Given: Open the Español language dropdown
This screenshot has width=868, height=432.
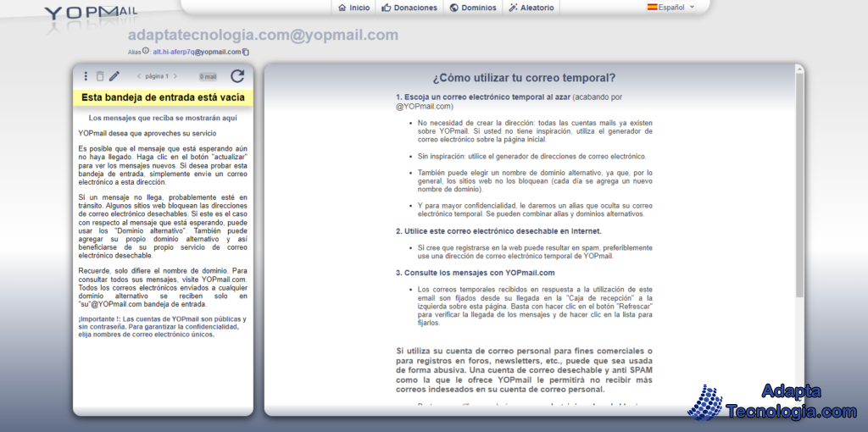Looking at the screenshot, I should pos(670,8).
